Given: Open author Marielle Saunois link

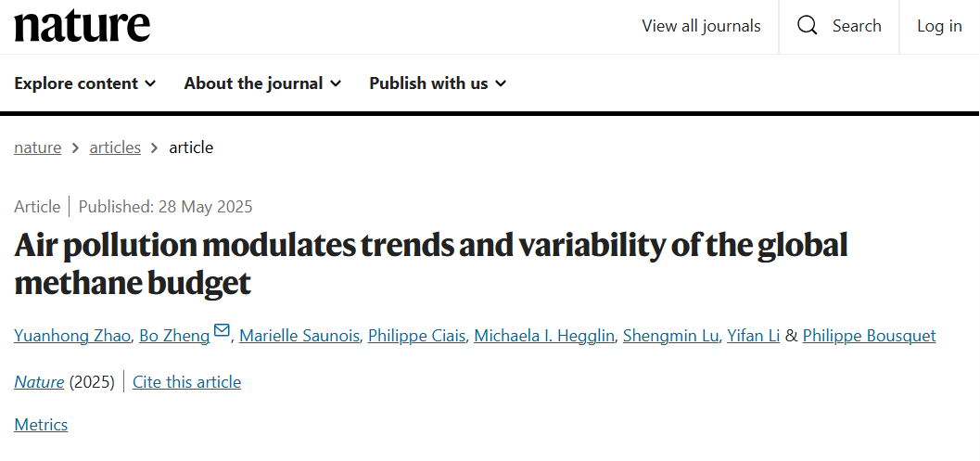Looking at the screenshot, I should [299, 336].
